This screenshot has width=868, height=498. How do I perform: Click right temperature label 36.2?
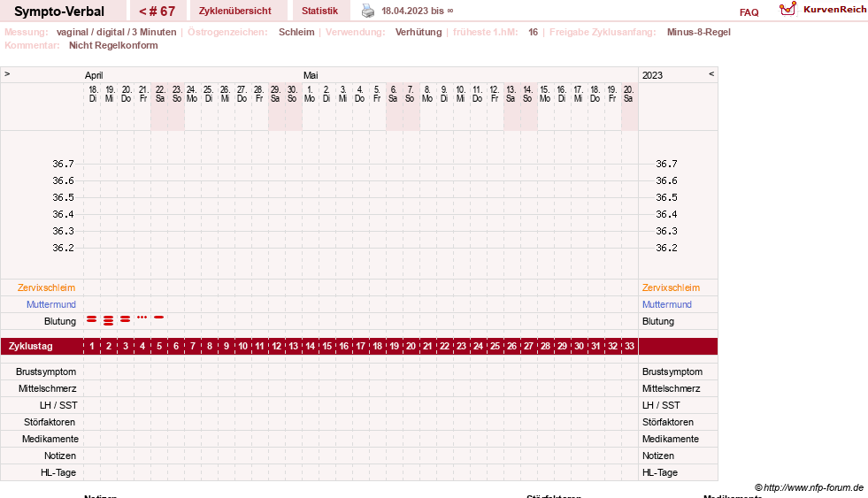tap(666, 248)
